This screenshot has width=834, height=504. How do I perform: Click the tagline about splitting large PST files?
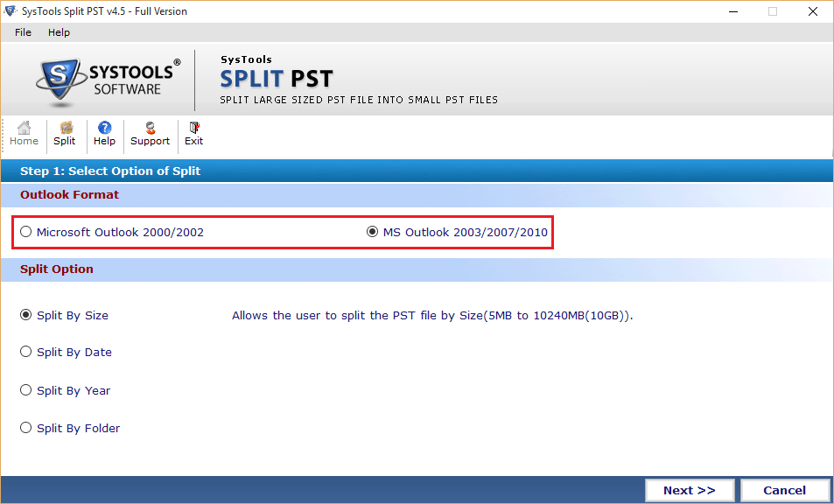click(359, 100)
